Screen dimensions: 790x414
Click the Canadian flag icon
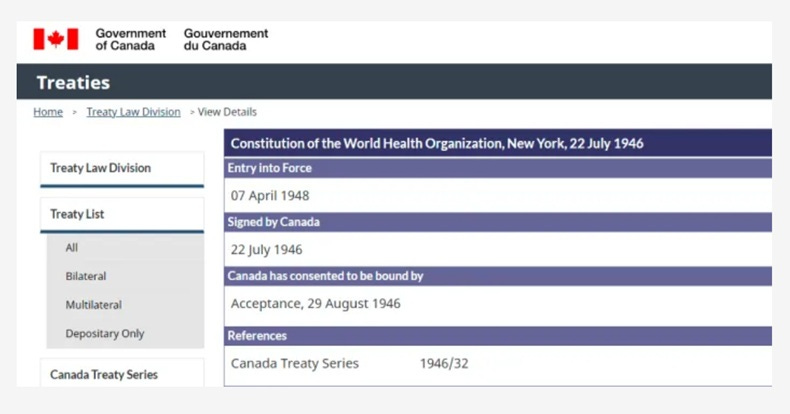(x=56, y=39)
